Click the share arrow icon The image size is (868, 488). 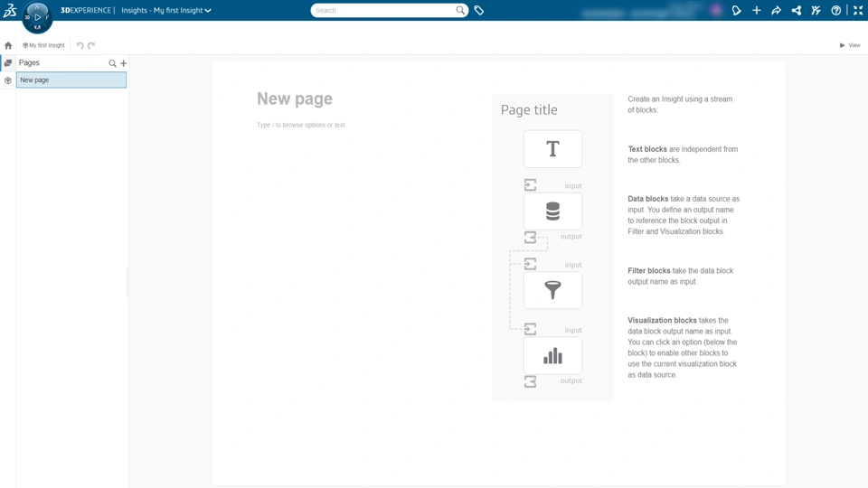776,11
